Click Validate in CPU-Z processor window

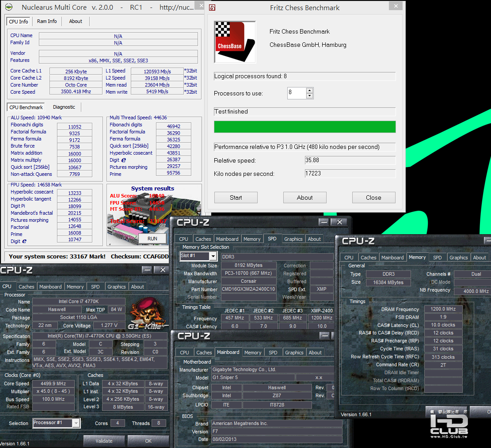[104, 441]
